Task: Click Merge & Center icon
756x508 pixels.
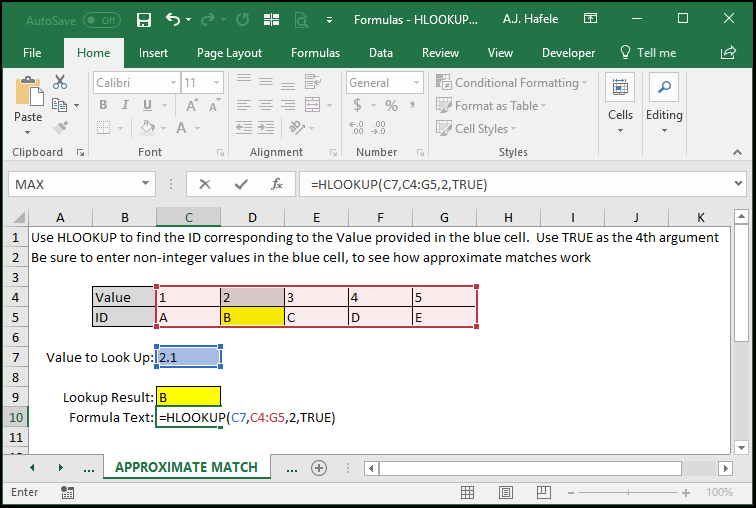Action: click(x=312, y=105)
